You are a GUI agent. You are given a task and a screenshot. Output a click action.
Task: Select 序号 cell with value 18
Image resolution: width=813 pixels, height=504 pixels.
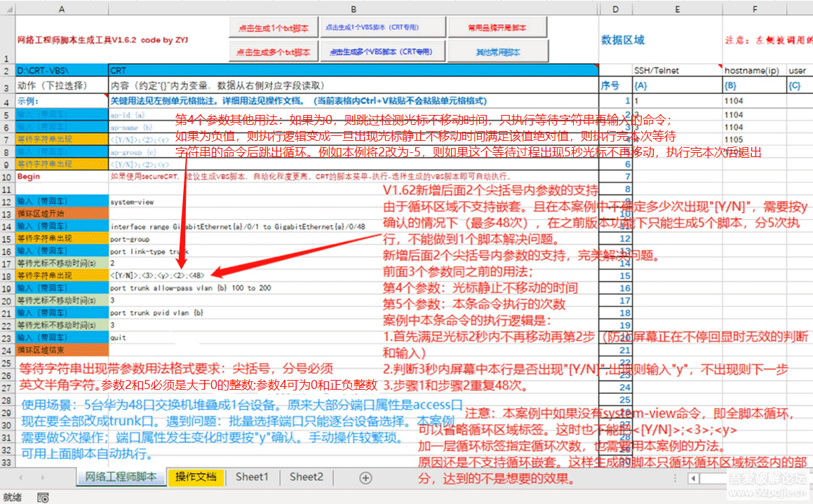click(615, 313)
